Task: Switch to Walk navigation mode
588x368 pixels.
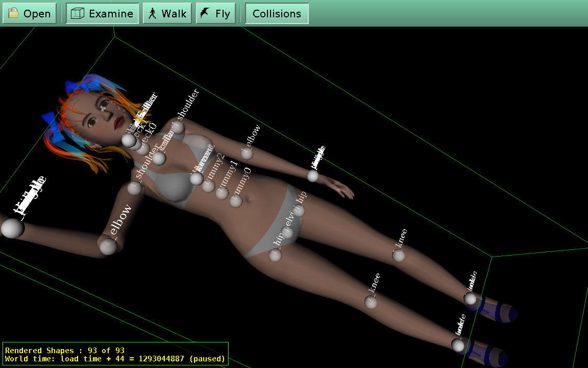Action: [167, 13]
